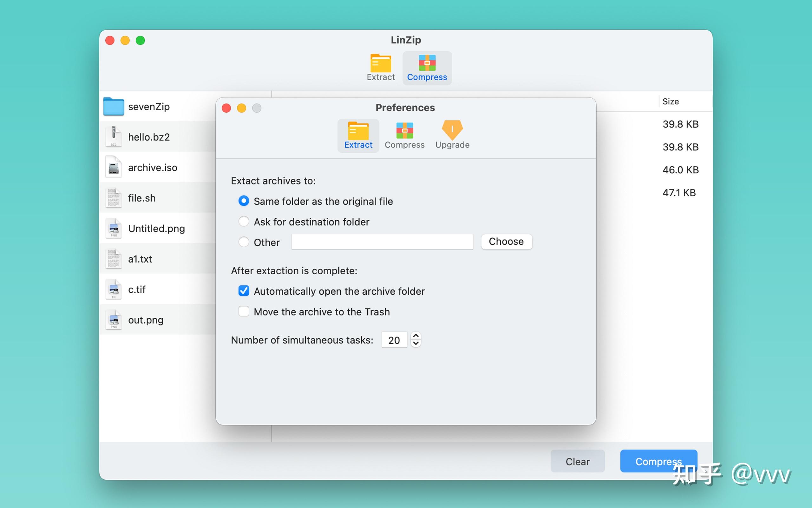812x508 pixels.
Task: Select the c.tif file name
Action: click(x=137, y=289)
